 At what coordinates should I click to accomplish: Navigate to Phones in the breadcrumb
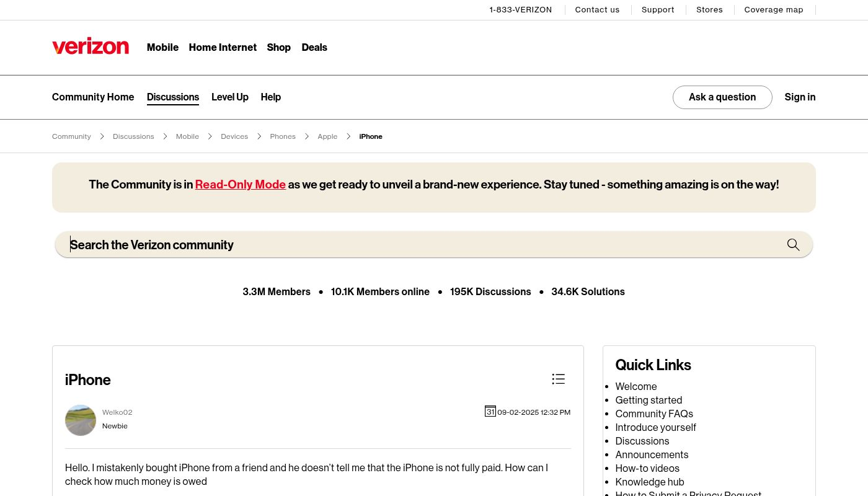click(x=283, y=136)
